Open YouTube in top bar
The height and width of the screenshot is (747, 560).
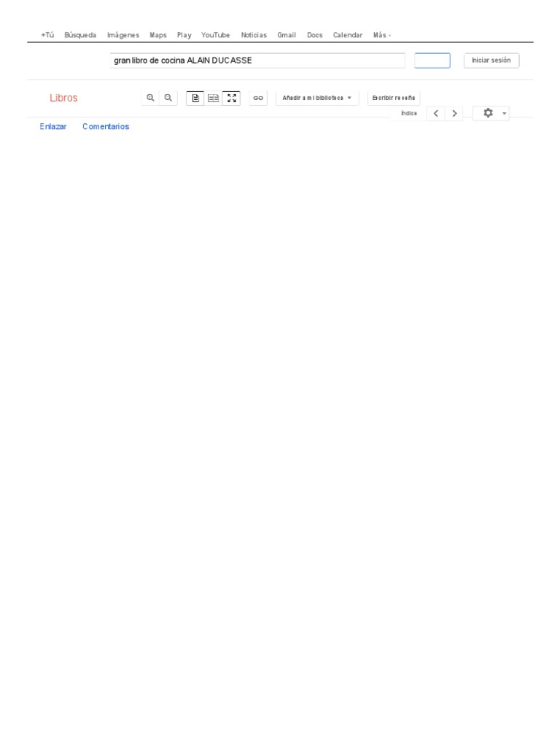click(x=216, y=35)
